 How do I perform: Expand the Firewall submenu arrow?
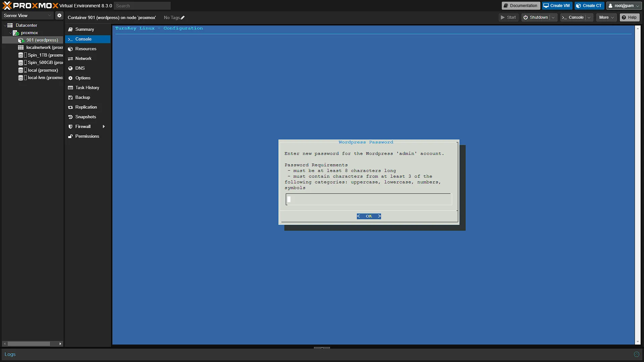click(104, 127)
